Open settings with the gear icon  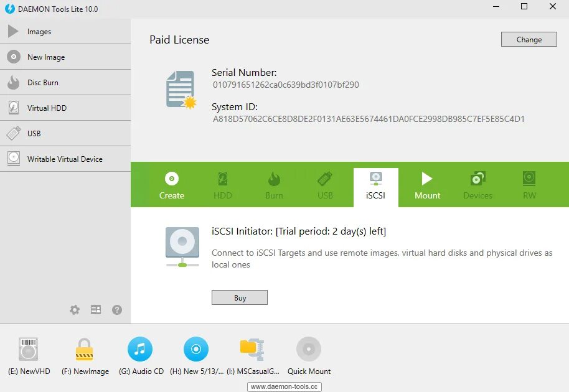(75, 310)
